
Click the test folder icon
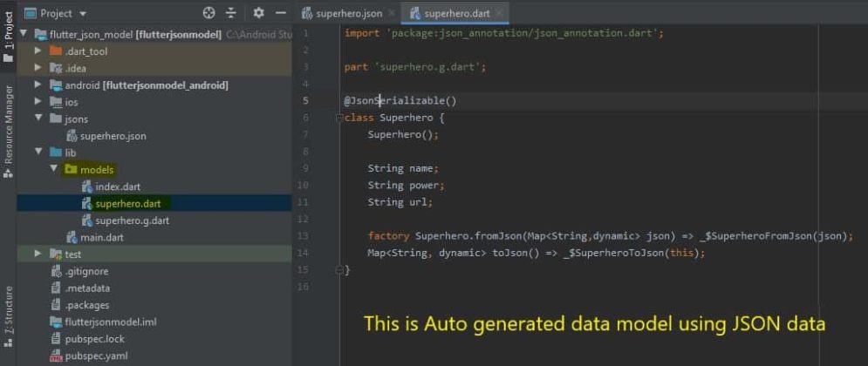55,254
